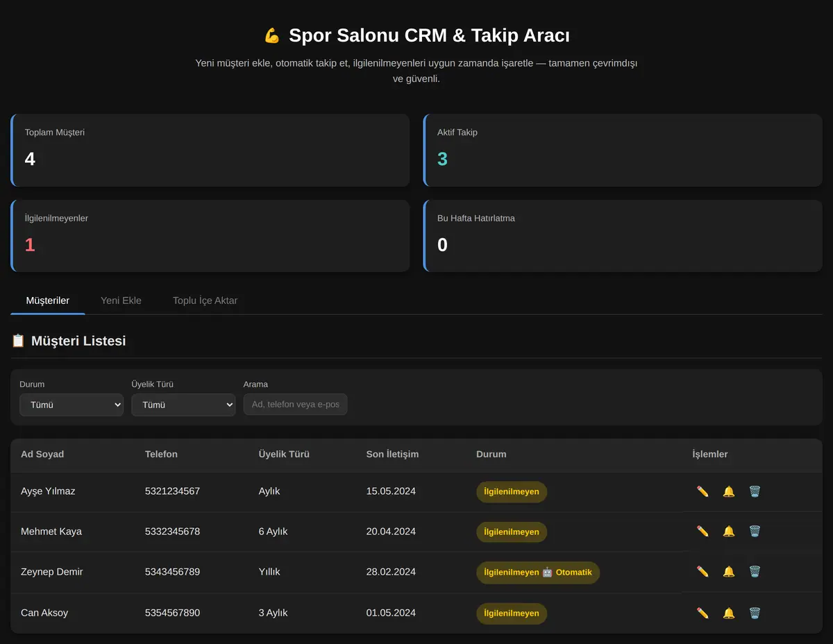Open the Toplu İçe Aktar tab

(x=205, y=300)
